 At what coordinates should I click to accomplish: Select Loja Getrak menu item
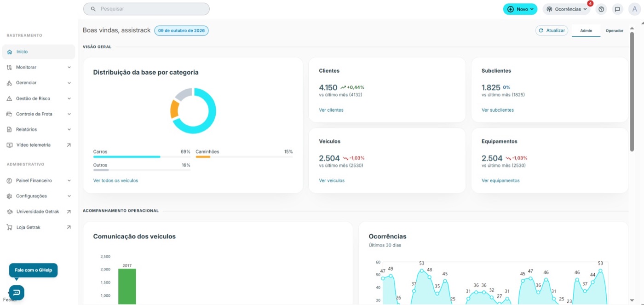39,227
